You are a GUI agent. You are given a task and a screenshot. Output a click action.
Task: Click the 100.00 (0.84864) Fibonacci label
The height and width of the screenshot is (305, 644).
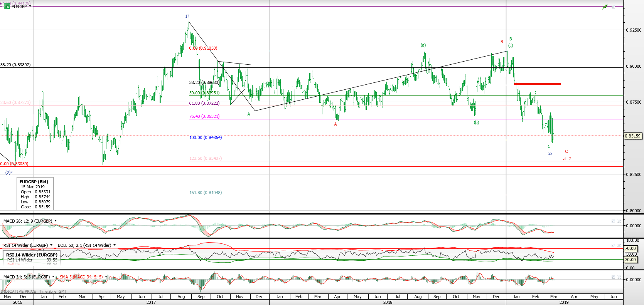(205, 137)
